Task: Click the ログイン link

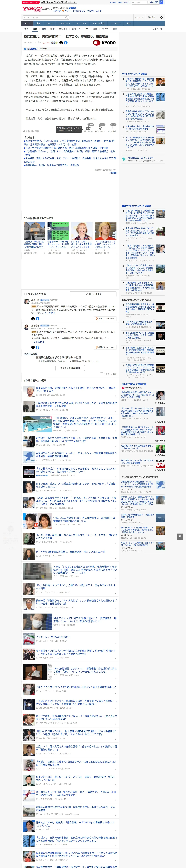Action: 57,11
